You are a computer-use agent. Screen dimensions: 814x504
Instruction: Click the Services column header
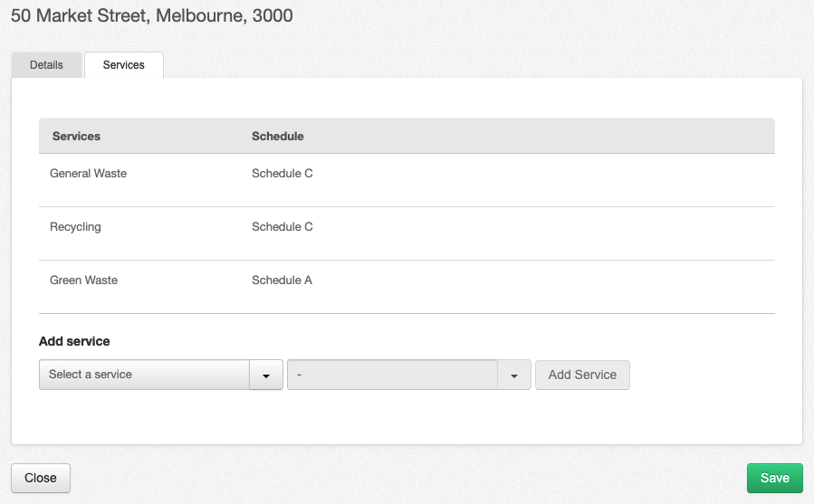point(76,136)
